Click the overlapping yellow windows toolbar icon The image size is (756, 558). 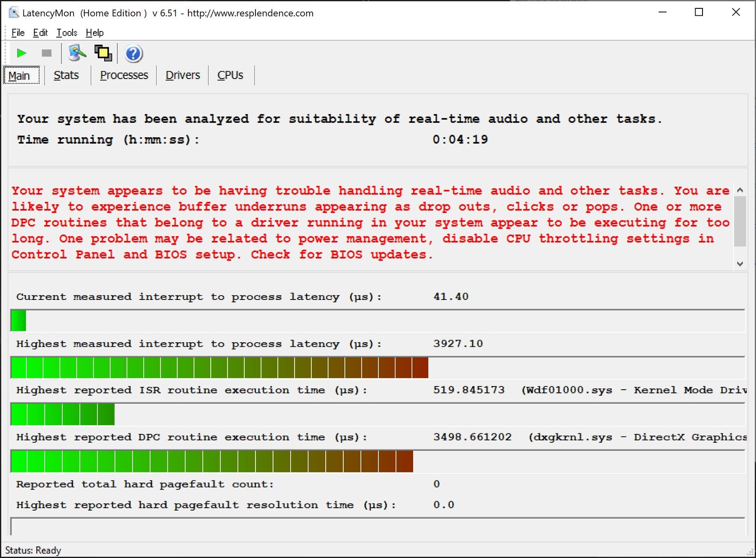103,53
